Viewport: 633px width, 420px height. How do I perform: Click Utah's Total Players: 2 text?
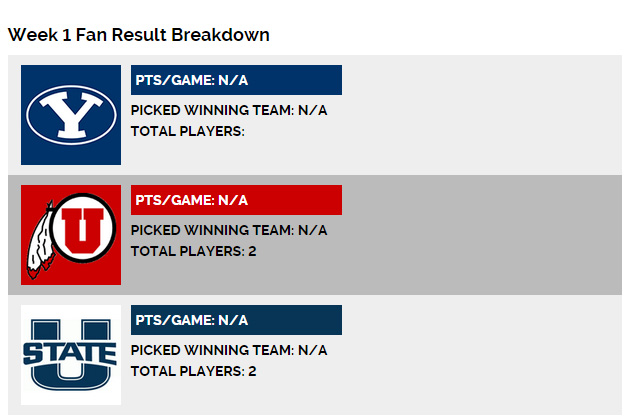(x=193, y=251)
